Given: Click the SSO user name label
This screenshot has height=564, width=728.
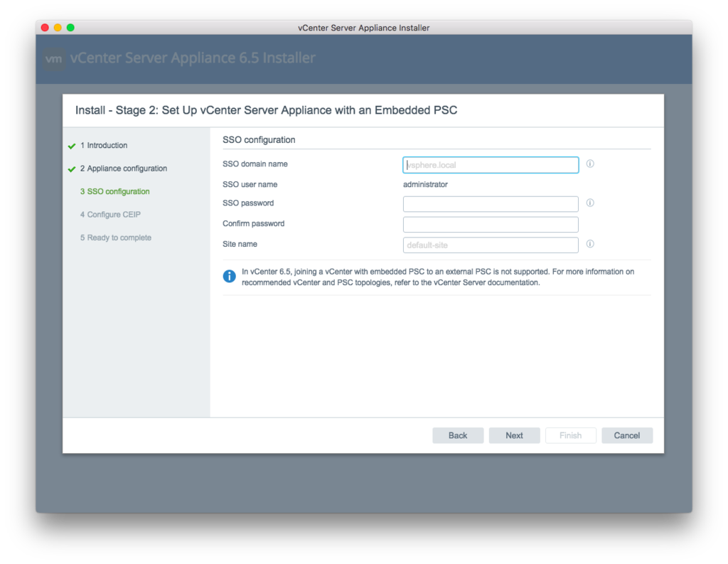Looking at the screenshot, I should pos(250,184).
